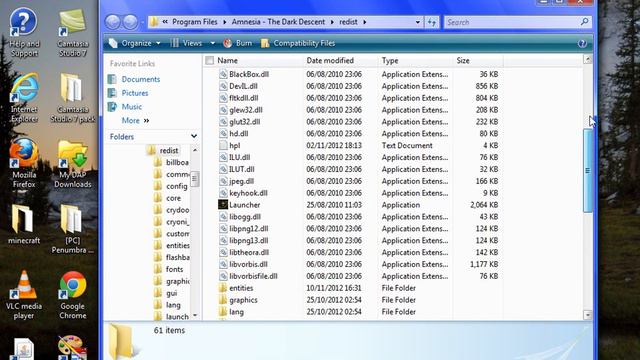
Task: Click the double chevron at breadcrumb start
Action: coord(165,22)
